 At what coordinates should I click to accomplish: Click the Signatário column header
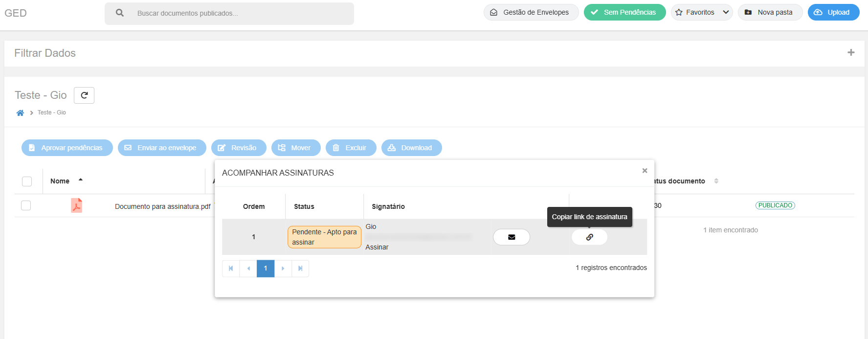[x=388, y=206]
